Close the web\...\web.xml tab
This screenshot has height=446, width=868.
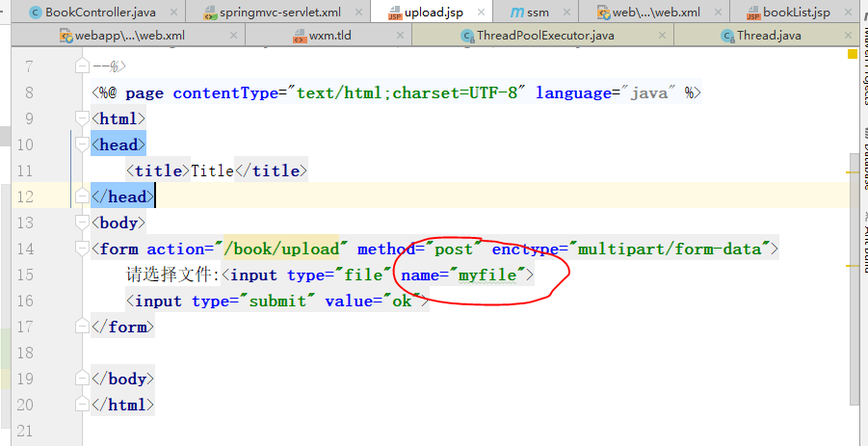tap(717, 13)
